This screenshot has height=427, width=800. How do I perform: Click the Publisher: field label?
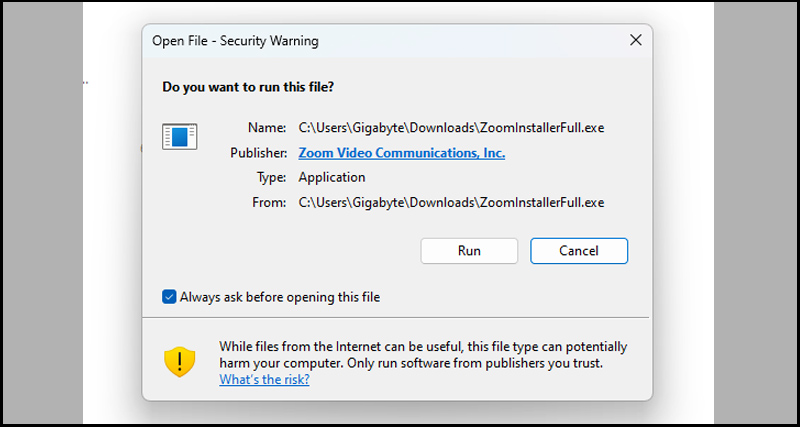259,153
